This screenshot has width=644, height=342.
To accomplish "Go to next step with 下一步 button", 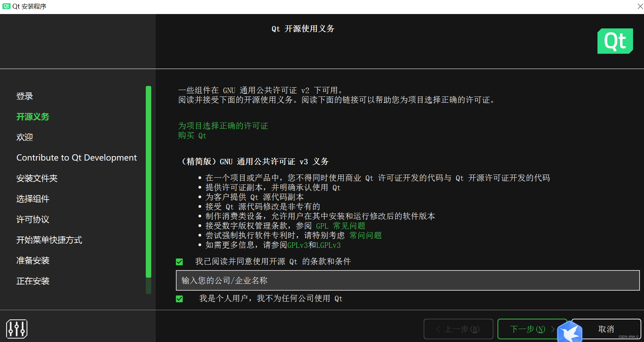I will coord(532,329).
